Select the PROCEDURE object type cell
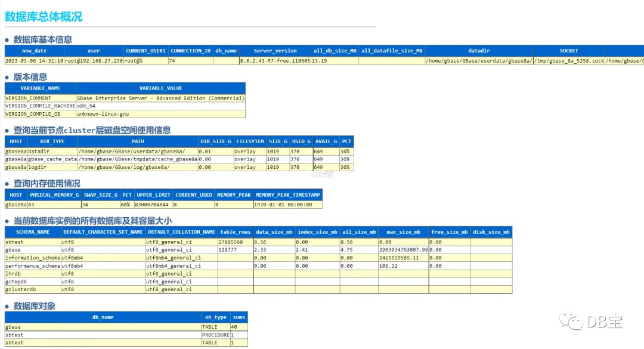 pos(216,335)
